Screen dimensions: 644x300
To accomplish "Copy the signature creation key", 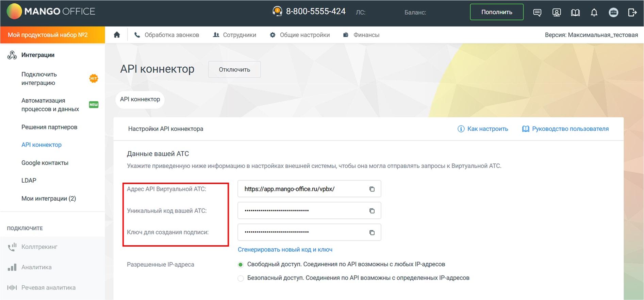I will click(x=372, y=232).
